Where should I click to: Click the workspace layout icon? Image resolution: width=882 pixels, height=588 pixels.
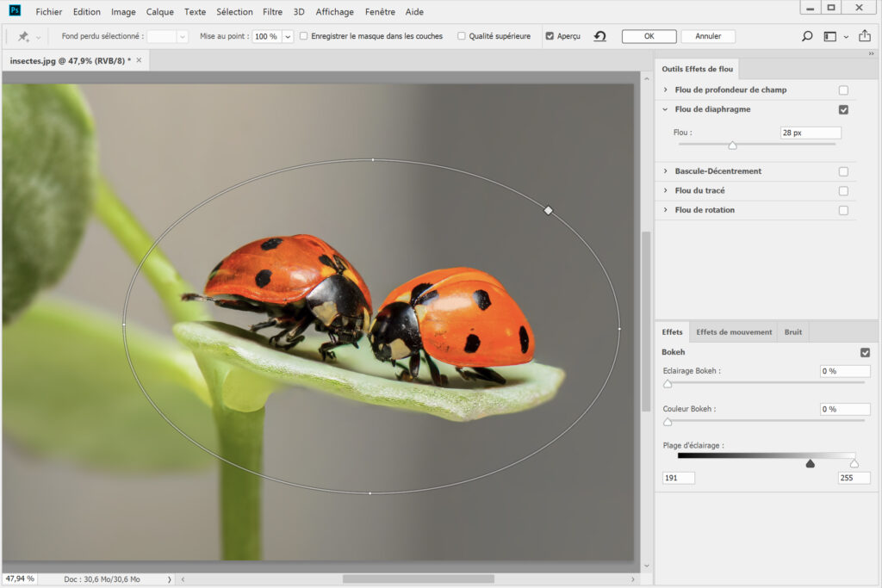829,36
